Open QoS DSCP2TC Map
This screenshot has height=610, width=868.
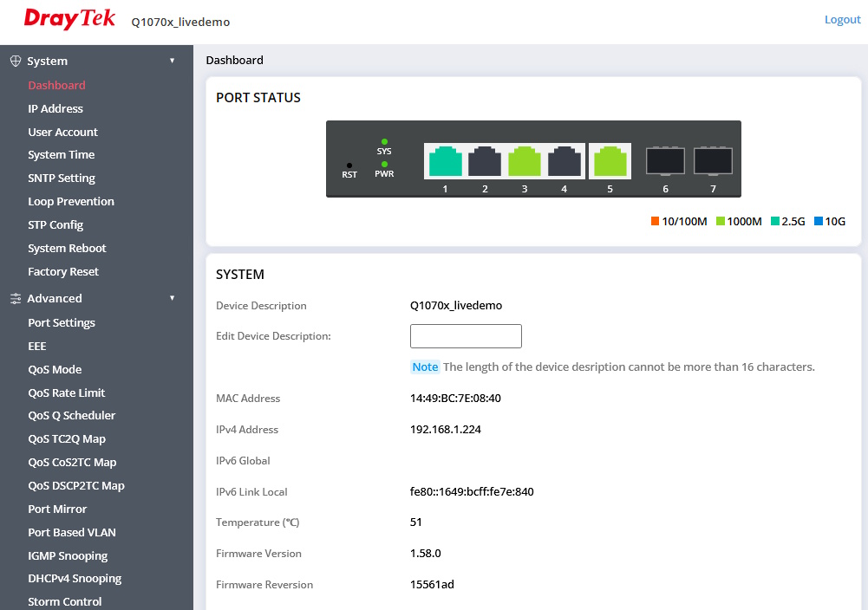coord(76,485)
